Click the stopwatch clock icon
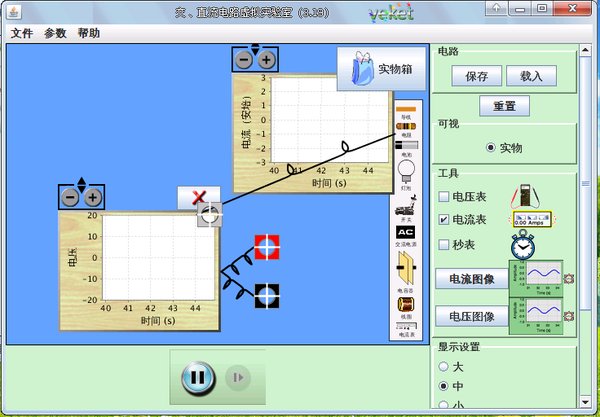This screenshot has width=600, height=417. 523,245
